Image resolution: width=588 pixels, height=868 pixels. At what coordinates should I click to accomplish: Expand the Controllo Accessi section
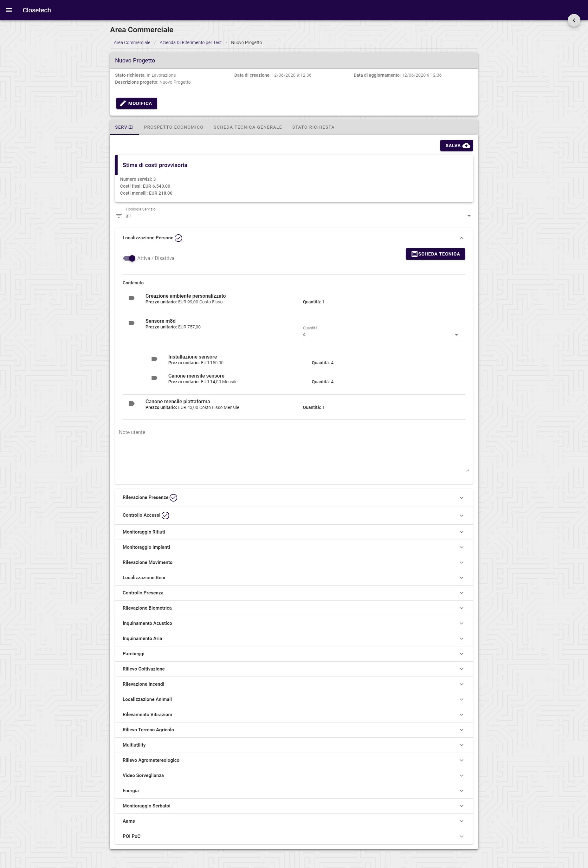[294, 515]
